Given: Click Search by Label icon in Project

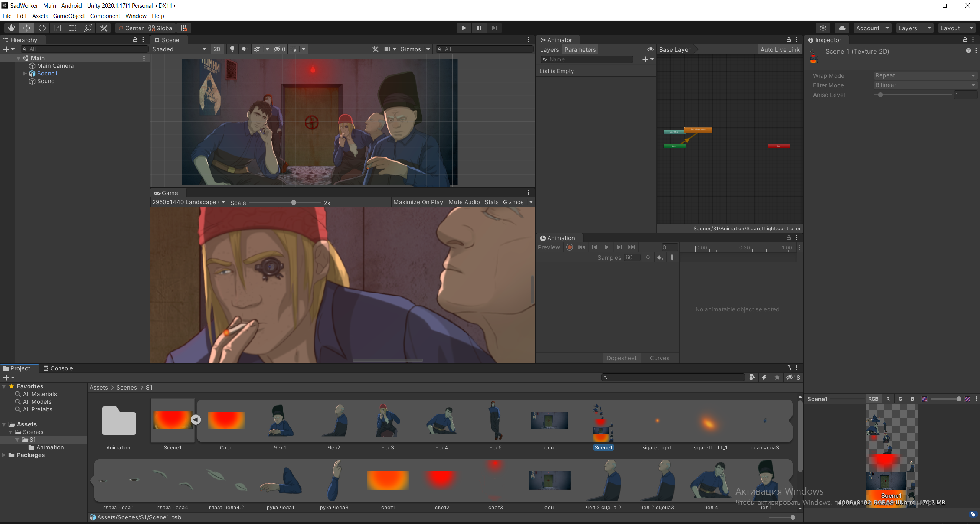Looking at the screenshot, I should 764,377.
